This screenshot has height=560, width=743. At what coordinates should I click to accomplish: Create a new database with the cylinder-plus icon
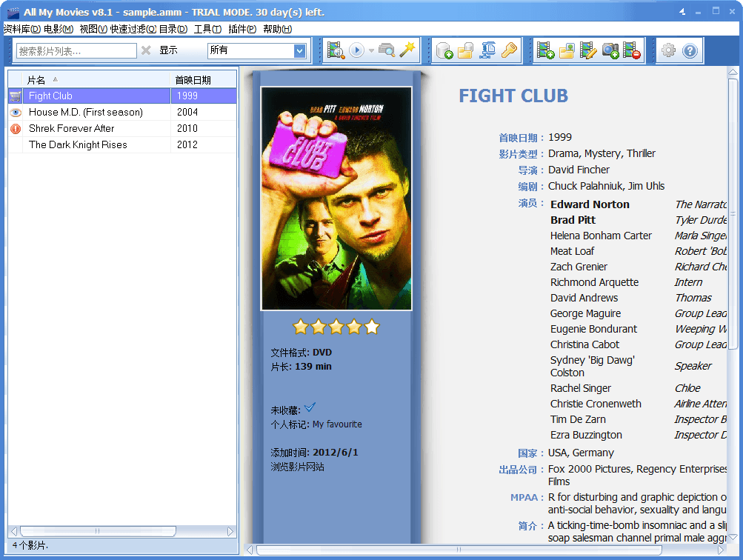click(x=444, y=50)
